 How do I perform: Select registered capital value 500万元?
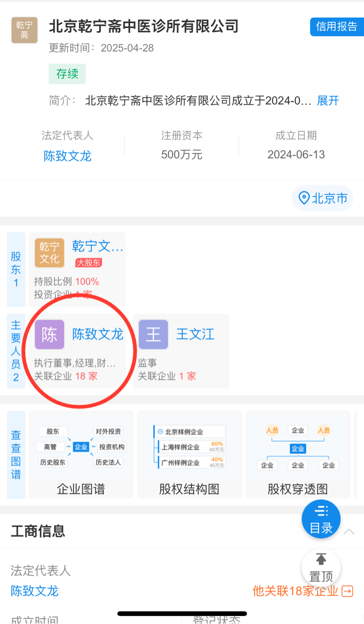coord(182,155)
